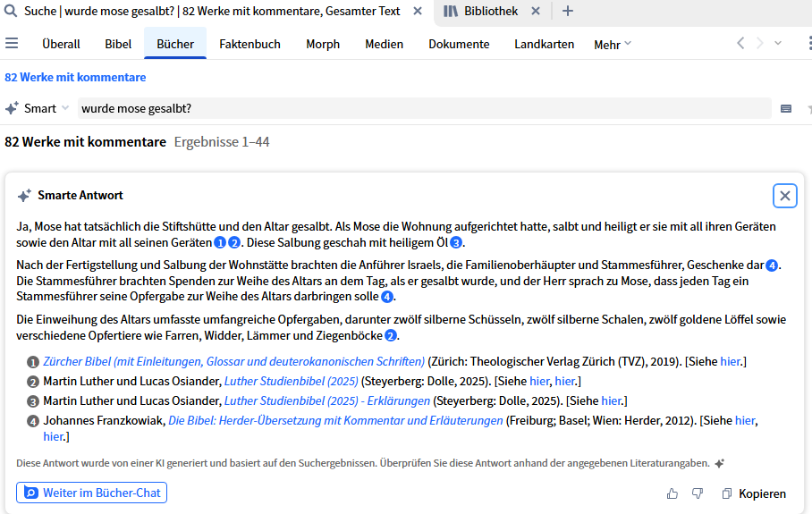
Task: Select the Medien search category
Action: tap(384, 44)
